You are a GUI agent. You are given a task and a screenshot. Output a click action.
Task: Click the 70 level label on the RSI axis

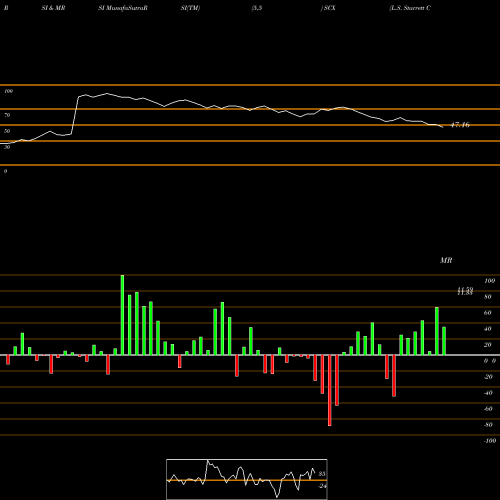[x=7, y=115]
